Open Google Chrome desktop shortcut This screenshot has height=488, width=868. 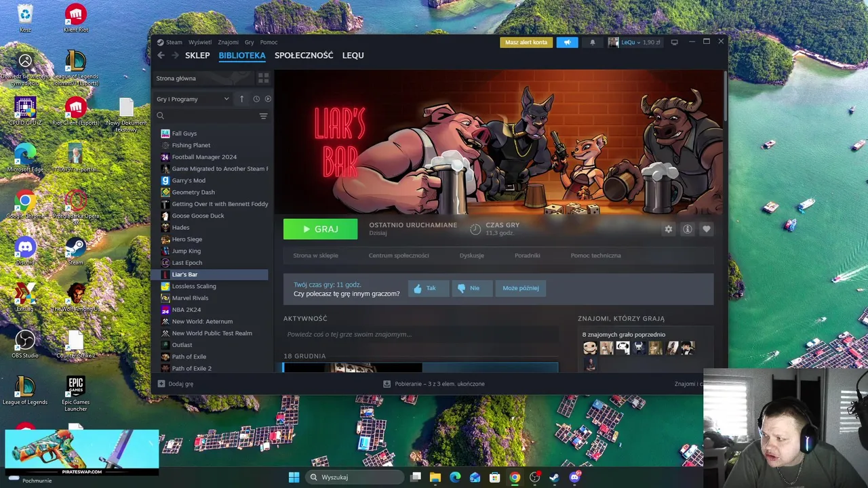pyautogui.click(x=25, y=204)
